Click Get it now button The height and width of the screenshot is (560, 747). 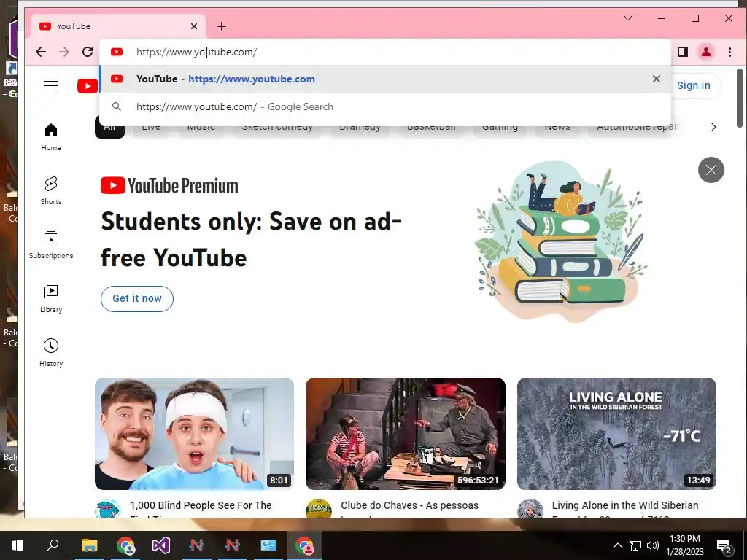[137, 298]
